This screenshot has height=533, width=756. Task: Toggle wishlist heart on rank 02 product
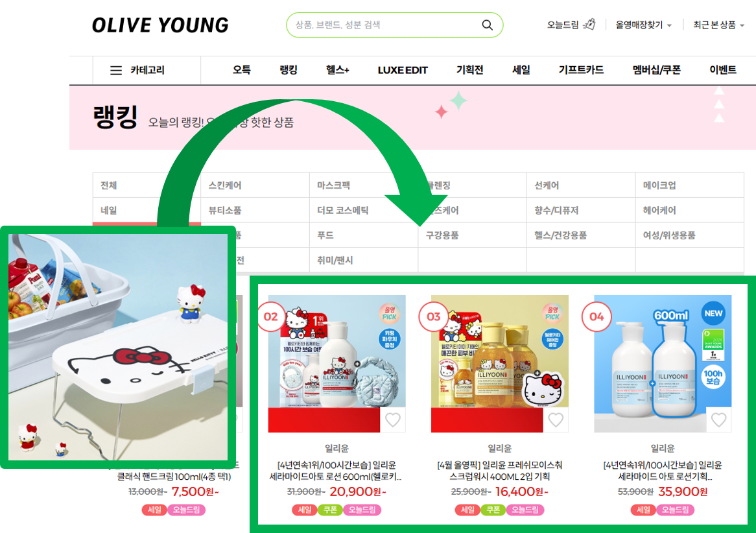tap(393, 420)
